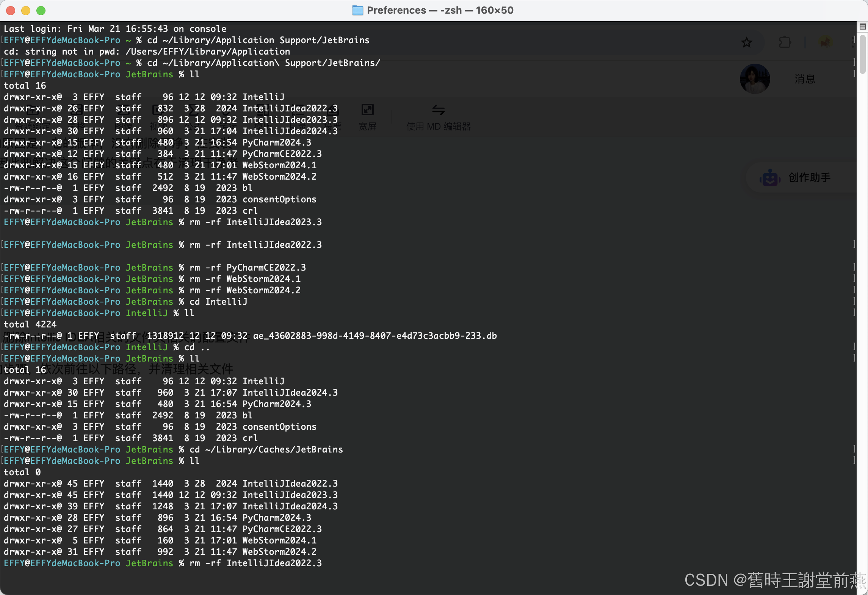Screen dimensions: 868x595
Task: Click the faded 宽屏 widescreen icon
Action: coord(367,110)
